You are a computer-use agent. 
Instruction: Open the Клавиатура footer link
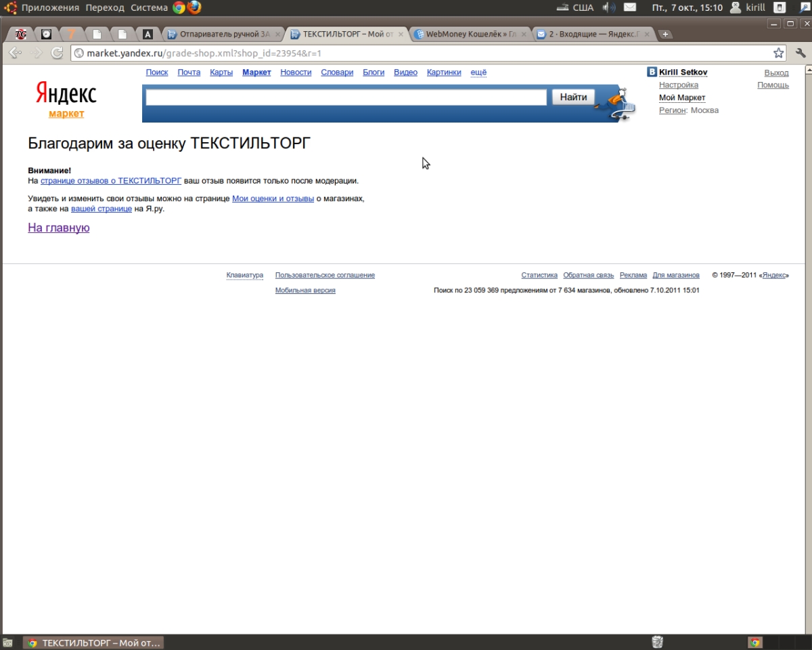click(x=245, y=275)
